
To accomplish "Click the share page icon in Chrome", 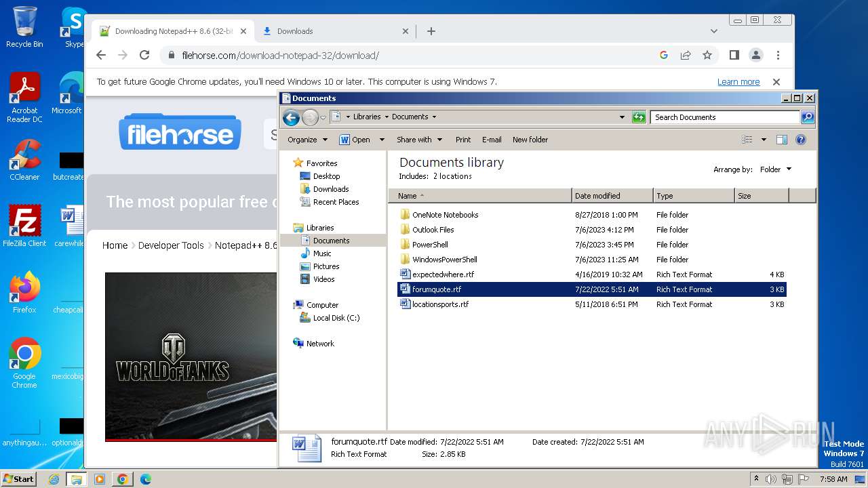I will (x=686, y=55).
